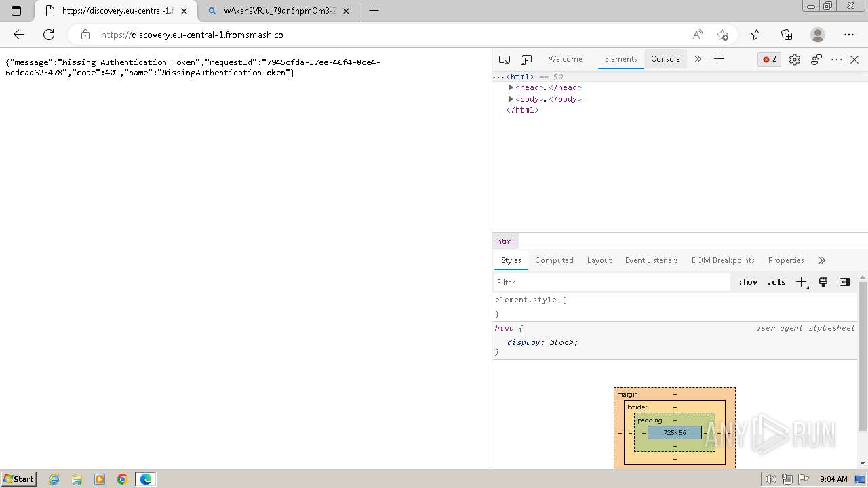Image resolution: width=868 pixels, height=488 pixels.
Task: Open the Computed sub-tab
Action: (x=554, y=260)
